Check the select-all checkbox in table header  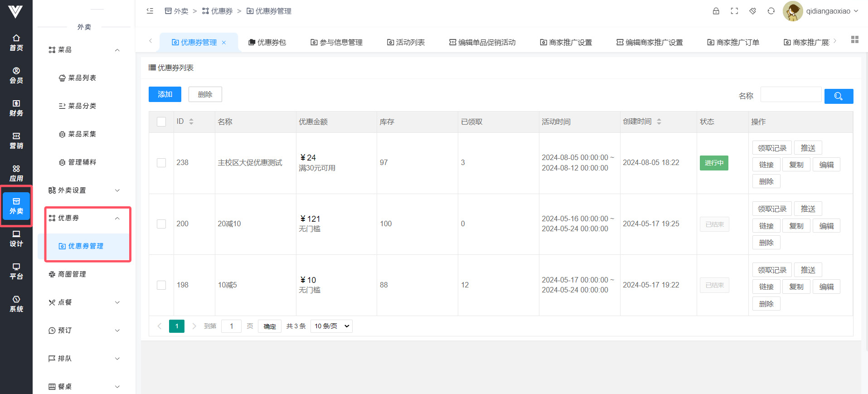[161, 122]
